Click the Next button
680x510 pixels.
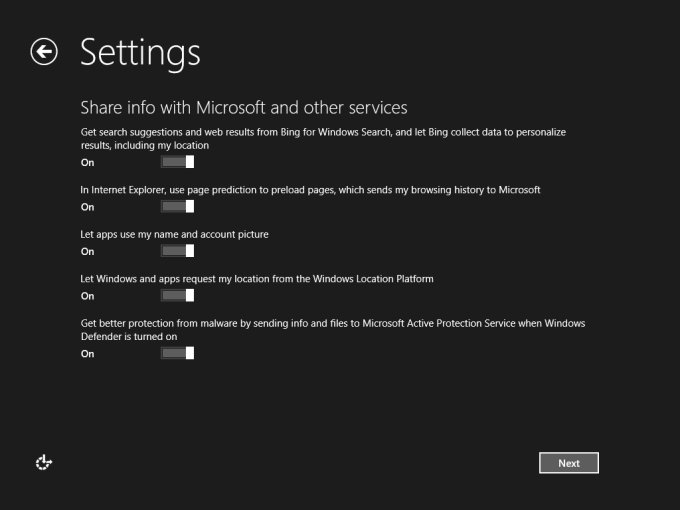[x=568, y=463]
